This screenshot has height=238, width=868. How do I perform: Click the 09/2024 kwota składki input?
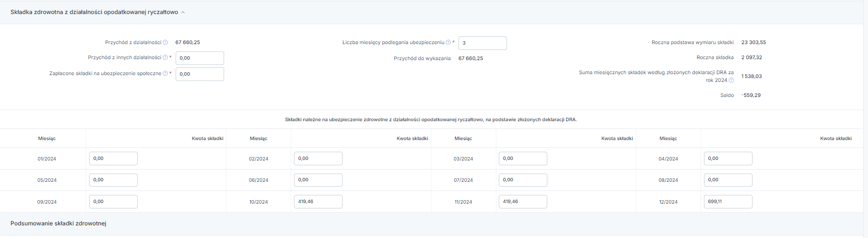pos(114,202)
